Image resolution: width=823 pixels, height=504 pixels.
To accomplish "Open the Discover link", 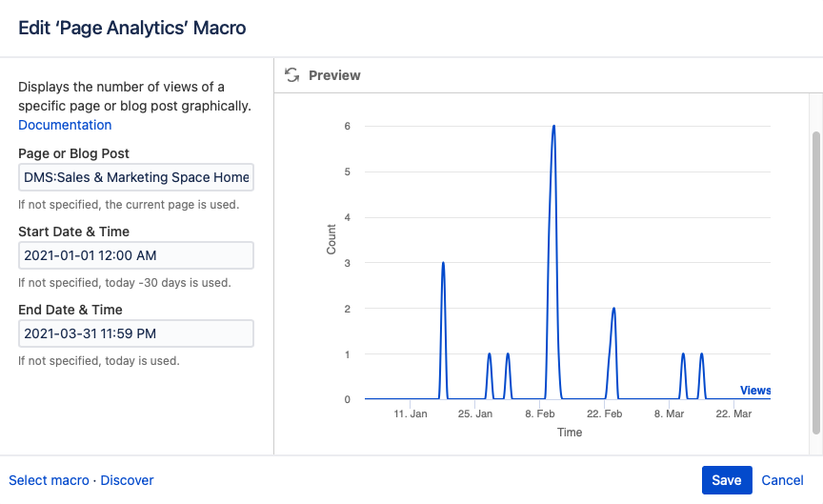I will (x=128, y=480).
